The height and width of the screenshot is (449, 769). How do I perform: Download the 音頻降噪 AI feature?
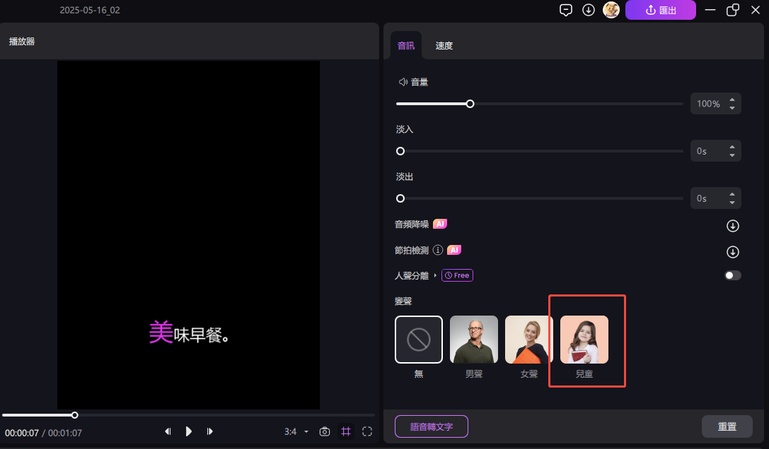[x=732, y=226]
